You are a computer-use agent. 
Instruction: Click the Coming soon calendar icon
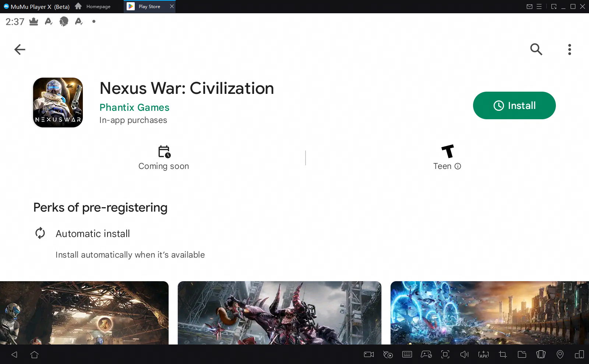[x=164, y=152]
